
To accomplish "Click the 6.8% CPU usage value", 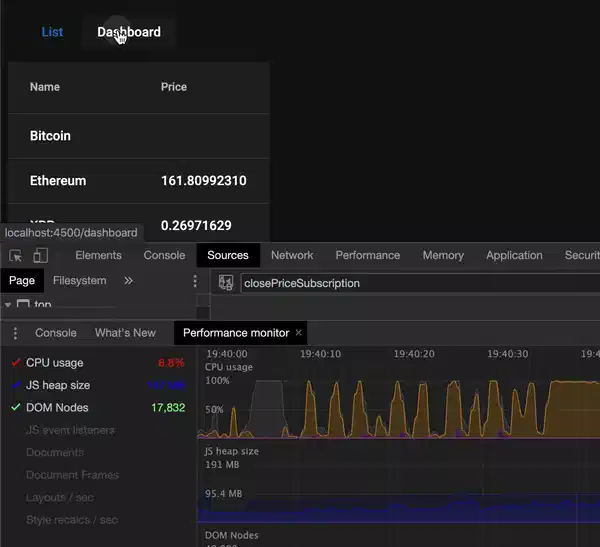I will [171, 362].
